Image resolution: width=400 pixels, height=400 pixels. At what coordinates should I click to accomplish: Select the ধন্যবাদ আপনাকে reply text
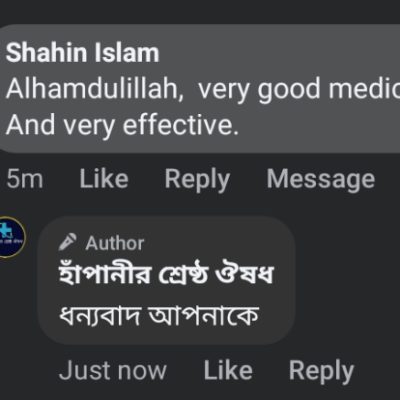point(159,316)
